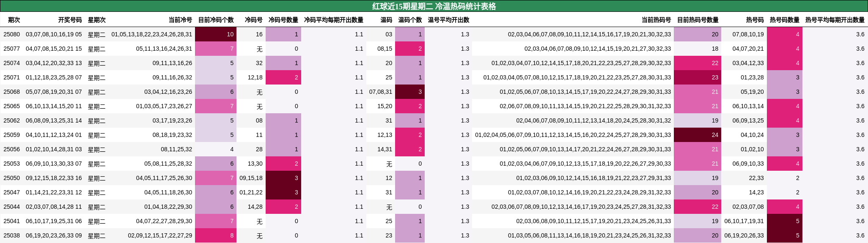
Task: Click warm numbers 12,13 in row 25059
Action: tap(385, 135)
